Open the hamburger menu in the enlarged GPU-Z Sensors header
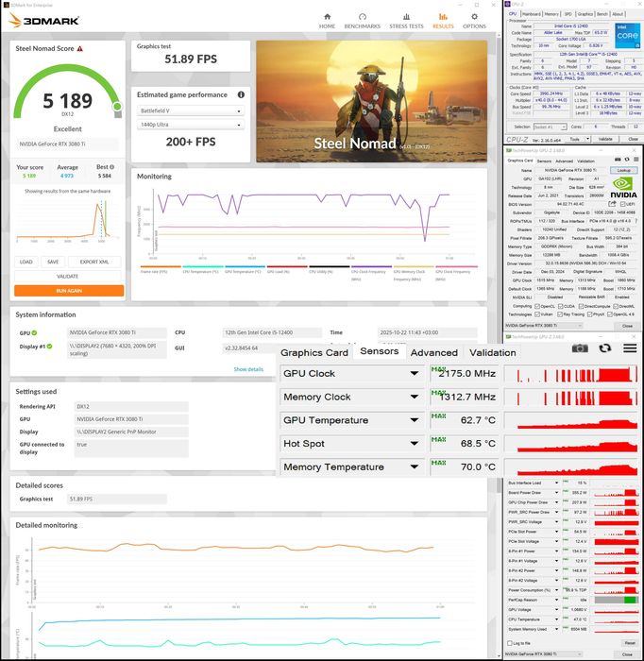 point(630,348)
